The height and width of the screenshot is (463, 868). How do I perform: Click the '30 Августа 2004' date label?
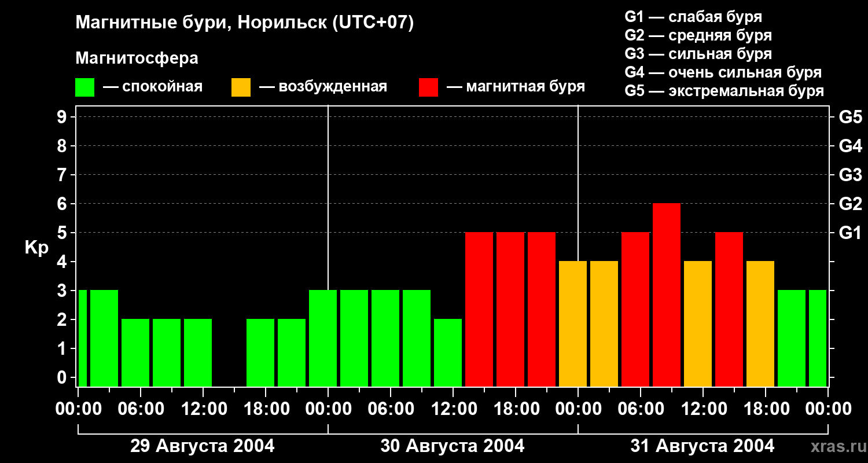[x=453, y=446]
